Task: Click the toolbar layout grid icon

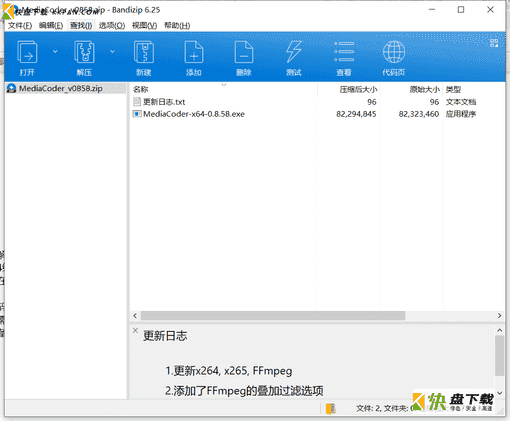Action: click(x=494, y=43)
